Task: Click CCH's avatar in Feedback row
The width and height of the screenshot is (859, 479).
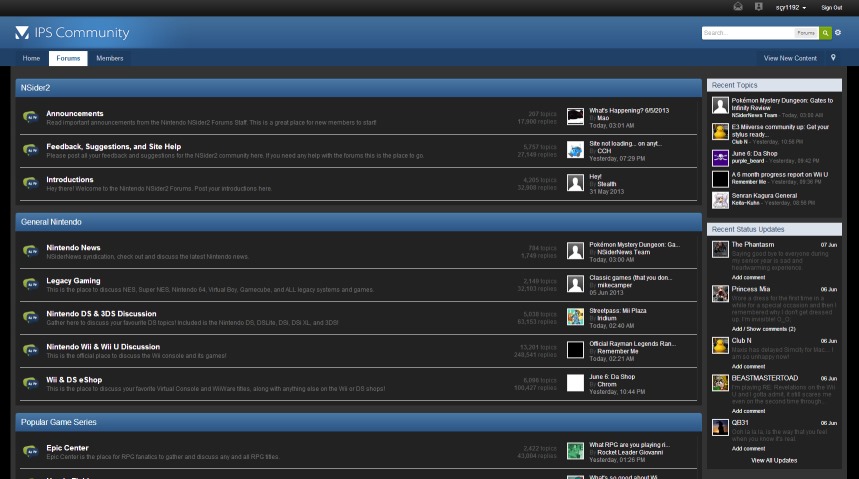Action: tap(575, 150)
